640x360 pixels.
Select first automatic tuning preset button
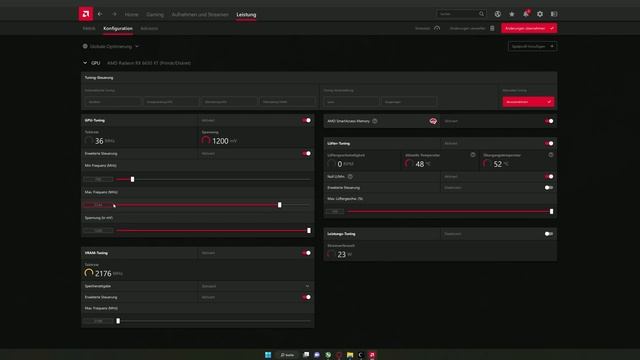[x=113, y=102]
